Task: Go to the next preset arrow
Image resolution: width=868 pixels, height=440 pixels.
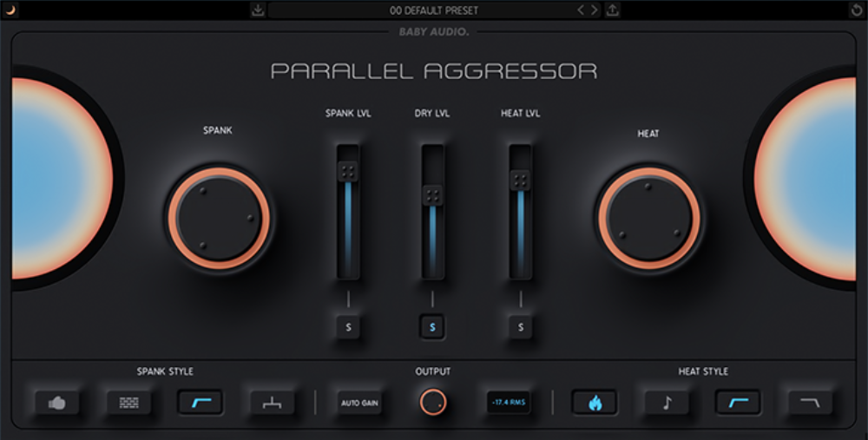Action: click(595, 10)
